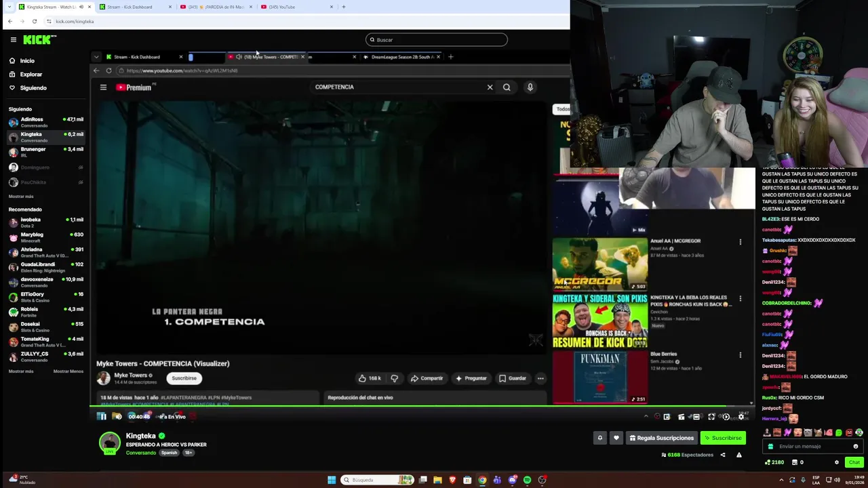Viewport: 868px width, 488px height.
Task: Open Brave browser from taskbar
Action: pos(452,480)
